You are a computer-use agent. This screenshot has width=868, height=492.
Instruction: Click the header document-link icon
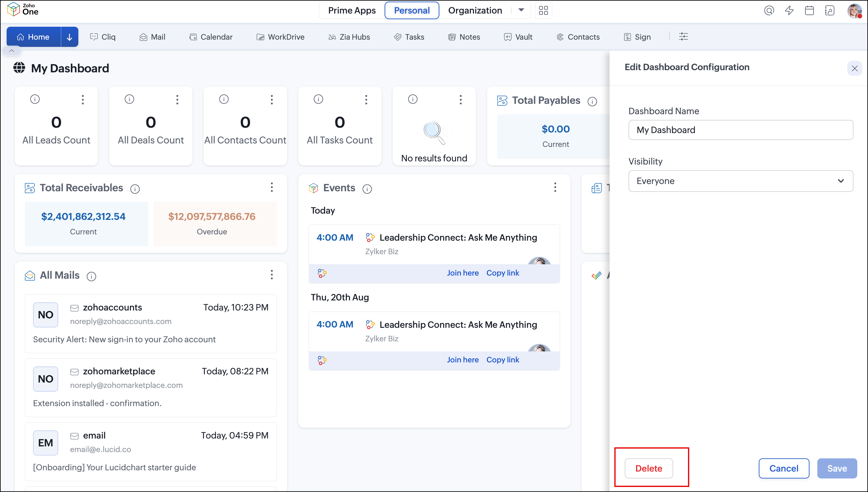[x=830, y=10]
